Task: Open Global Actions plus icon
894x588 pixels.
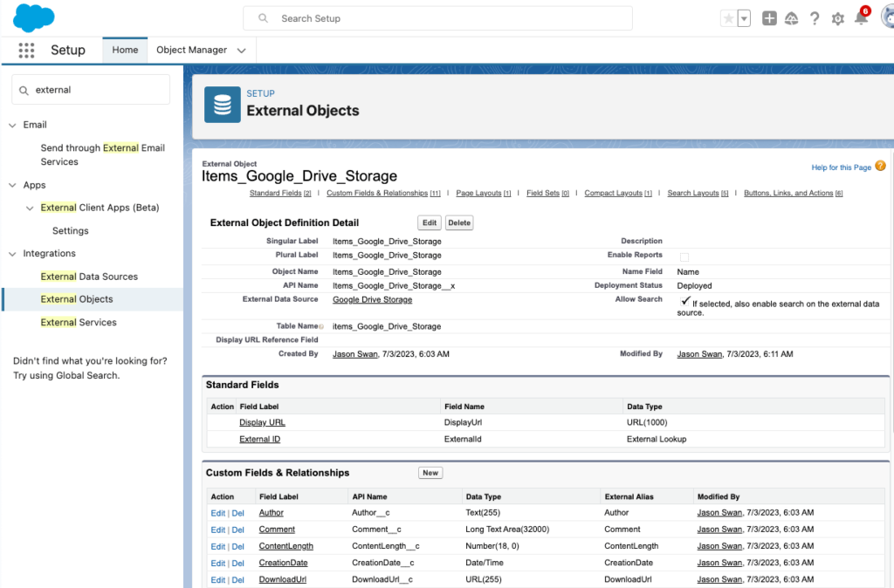Action: click(769, 18)
